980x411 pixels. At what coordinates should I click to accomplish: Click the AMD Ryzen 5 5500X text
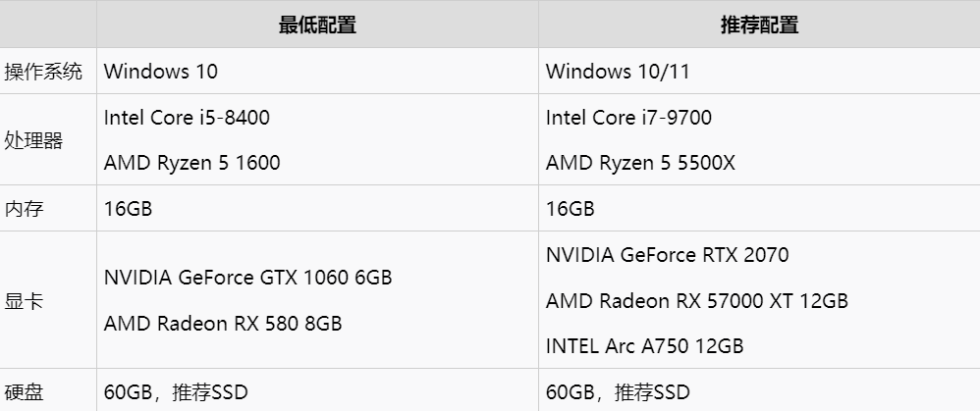[x=640, y=163]
